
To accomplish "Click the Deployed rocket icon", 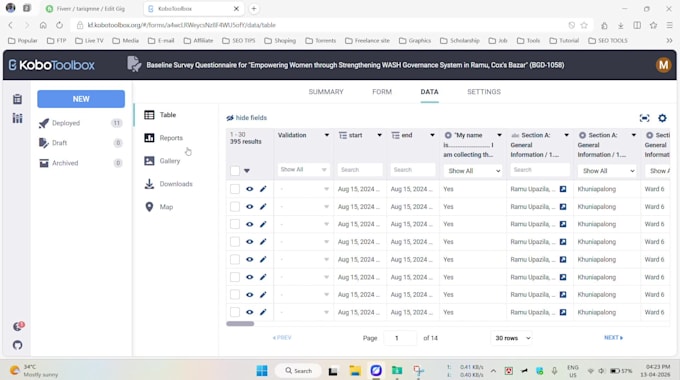I will [x=44, y=123].
